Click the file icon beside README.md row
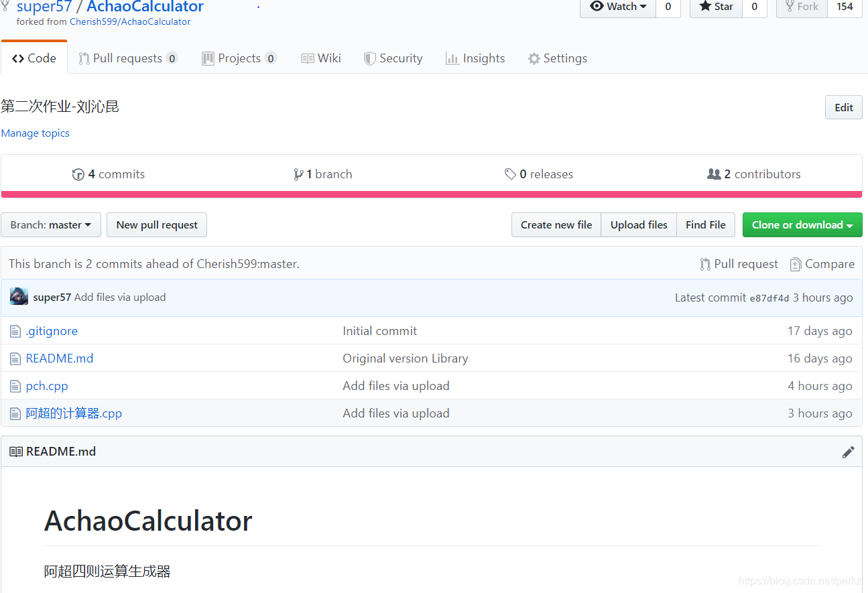868x593 pixels. click(15, 358)
